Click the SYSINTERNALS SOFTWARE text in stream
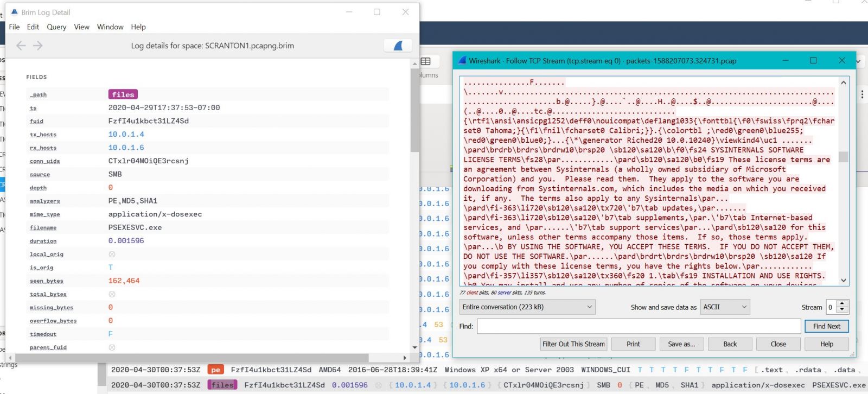Image resolution: width=868 pixels, height=394 pixels. [x=757, y=150]
